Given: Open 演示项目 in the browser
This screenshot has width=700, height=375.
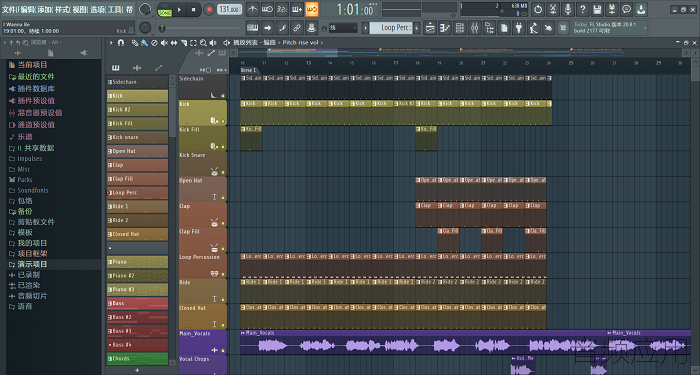Looking at the screenshot, I should [32, 264].
